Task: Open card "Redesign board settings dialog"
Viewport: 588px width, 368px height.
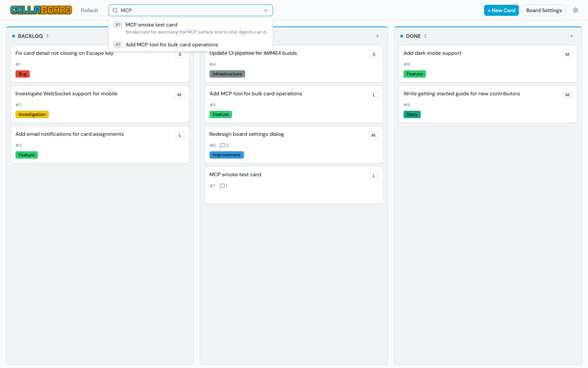Action: click(x=294, y=145)
